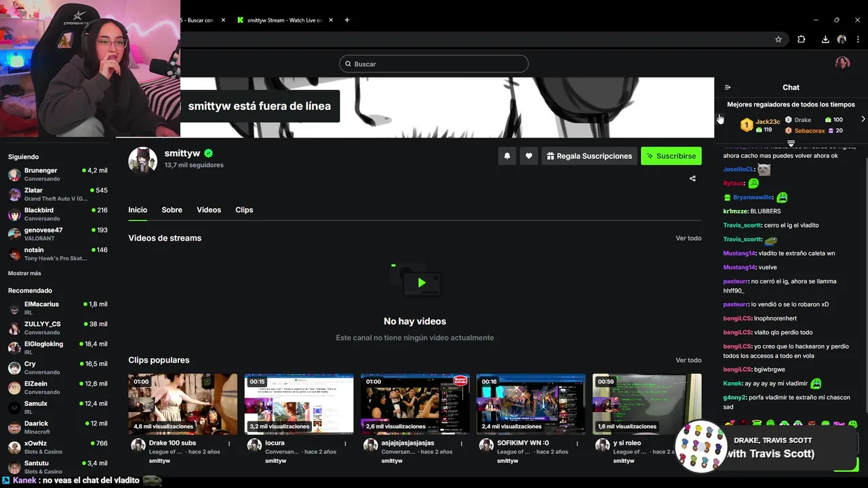
Task: Open Brunenger channel in Siguiendo list
Action: click(58, 174)
